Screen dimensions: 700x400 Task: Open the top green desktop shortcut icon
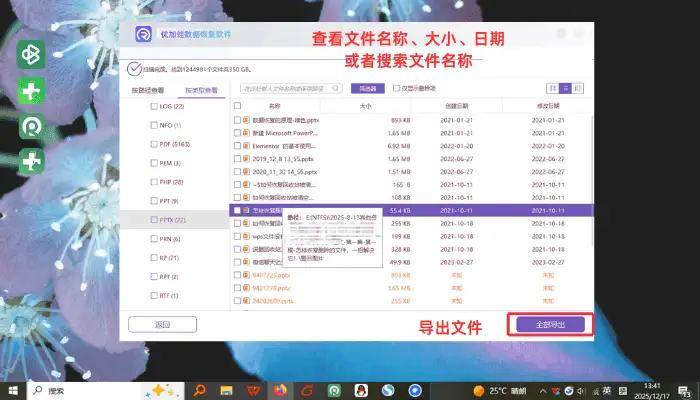pyautogui.click(x=31, y=56)
